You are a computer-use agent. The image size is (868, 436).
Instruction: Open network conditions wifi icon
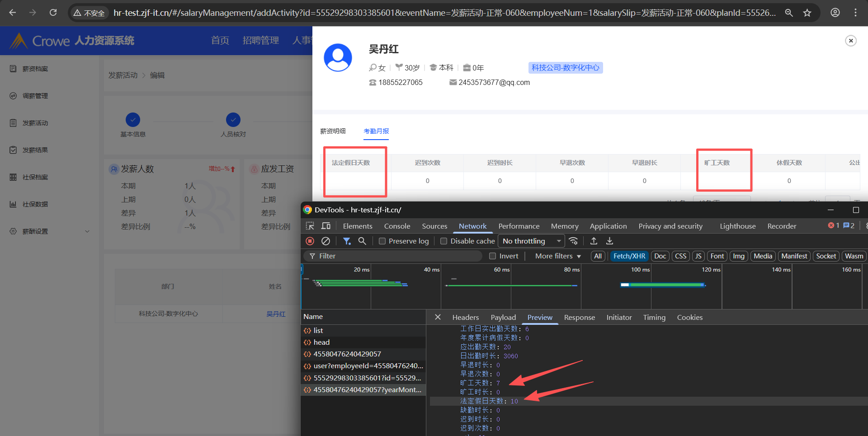coord(573,241)
